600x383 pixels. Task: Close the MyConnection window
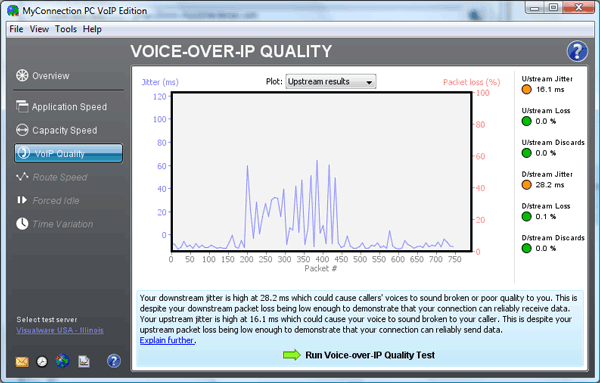click(x=579, y=7)
